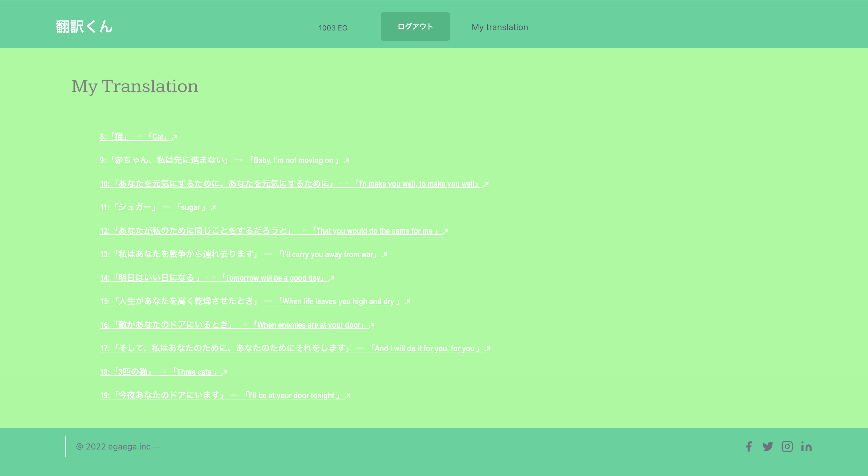868x476 pixels.
Task: Click the ログアウト button
Action: tap(415, 26)
